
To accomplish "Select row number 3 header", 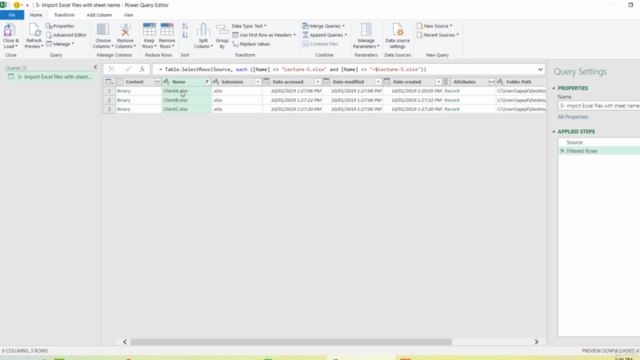I will click(109, 109).
